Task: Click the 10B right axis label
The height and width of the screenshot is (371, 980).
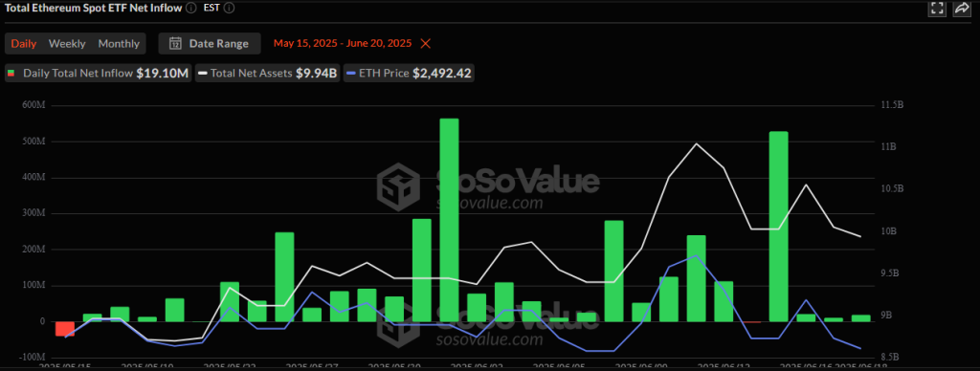Action: click(889, 231)
